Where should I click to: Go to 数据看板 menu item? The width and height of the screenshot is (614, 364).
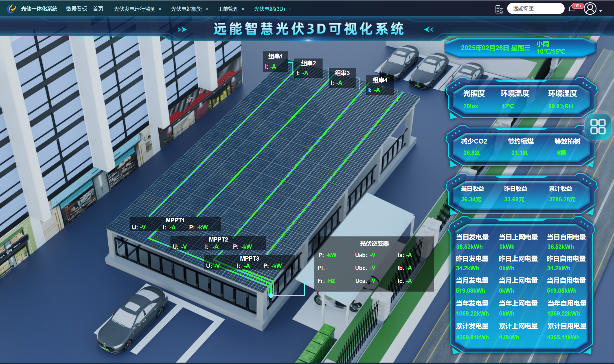76,9
